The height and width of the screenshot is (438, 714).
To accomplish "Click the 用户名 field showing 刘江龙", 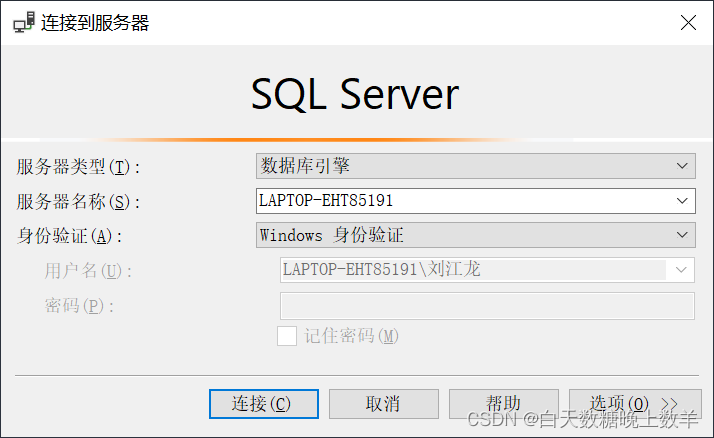I will (487, 270).
